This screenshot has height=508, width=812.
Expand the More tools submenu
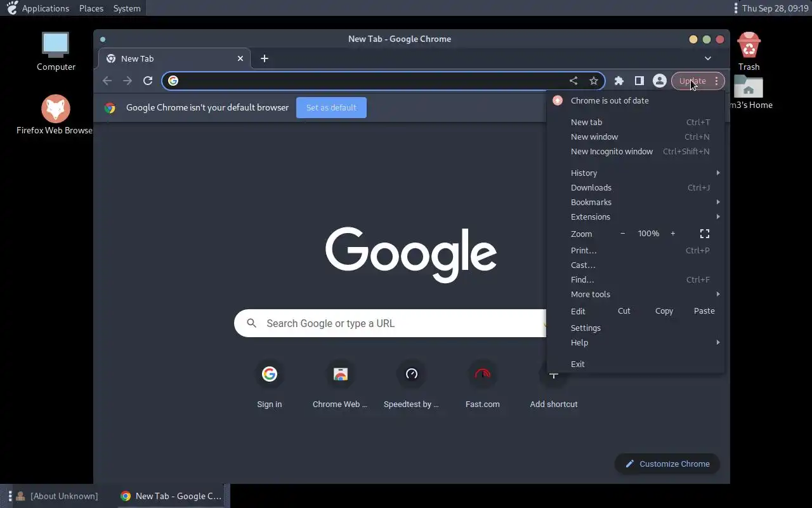point(635,294)
